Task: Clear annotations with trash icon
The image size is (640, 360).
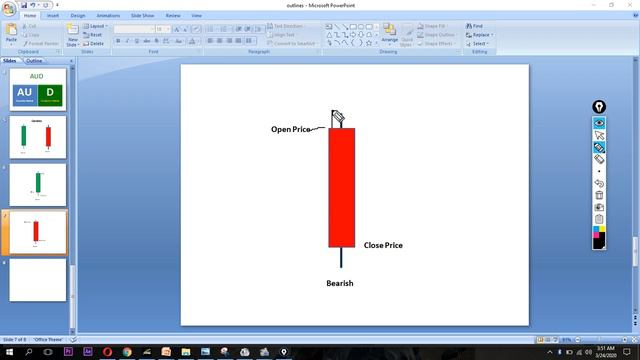Action: point(599,195)
